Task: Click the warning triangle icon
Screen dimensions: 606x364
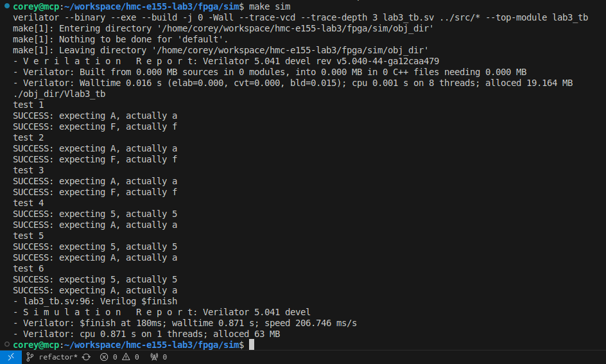Action: [x=126, y=357]
